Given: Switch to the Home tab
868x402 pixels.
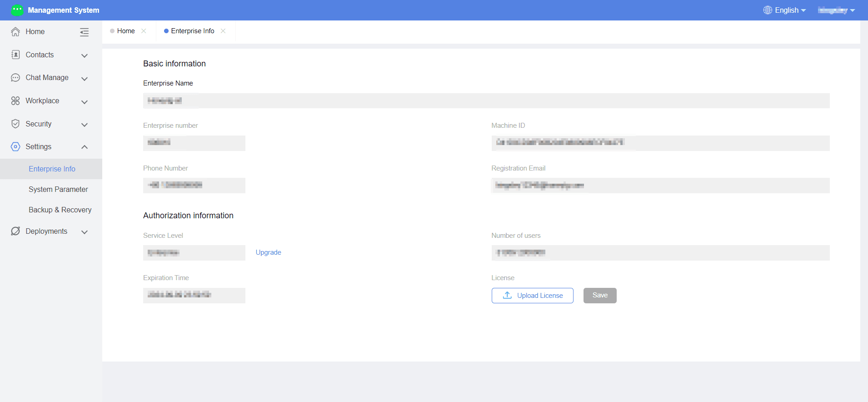Looking at the screenshot, I should 126,31.
